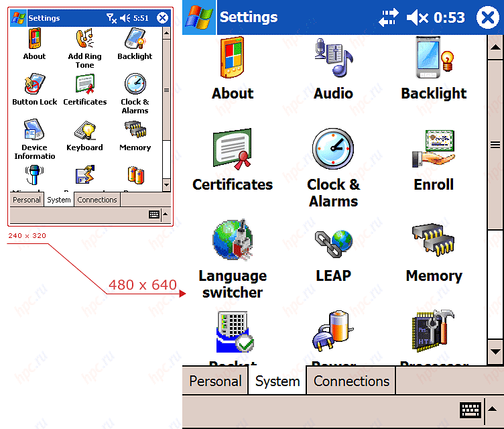Open Start menu flag in large window
Image resolution: width=504 pixels, height=429 pixels.
[199, 17]
